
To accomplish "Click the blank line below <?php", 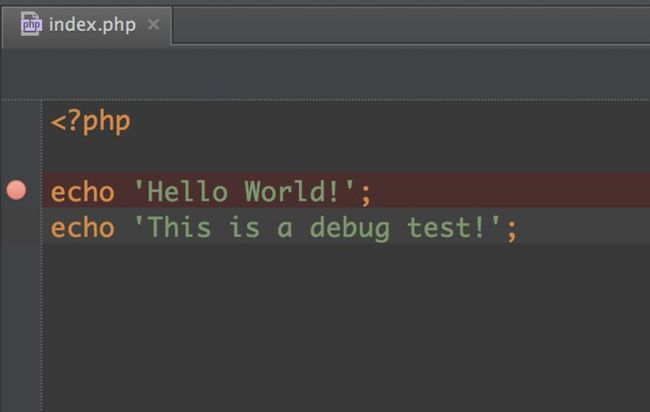I will tap(346, 157).
